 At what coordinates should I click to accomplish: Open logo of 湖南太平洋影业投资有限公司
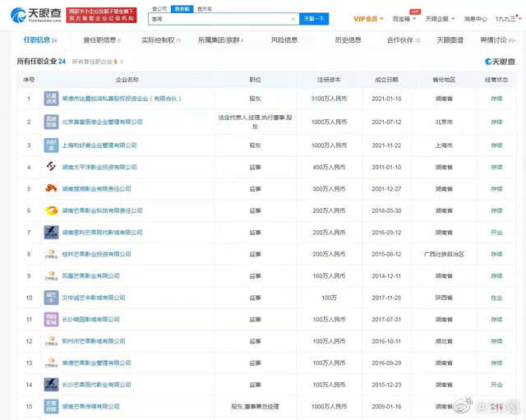pyautogui.click(x=51, y=167)
